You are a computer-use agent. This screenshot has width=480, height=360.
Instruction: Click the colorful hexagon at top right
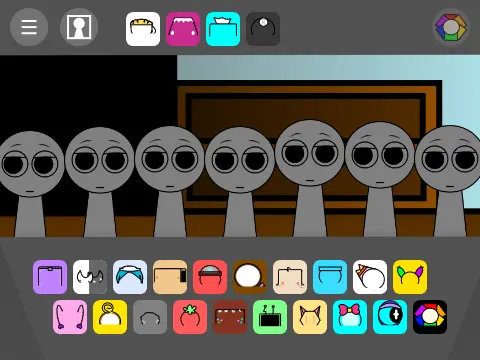coord(451,27)
